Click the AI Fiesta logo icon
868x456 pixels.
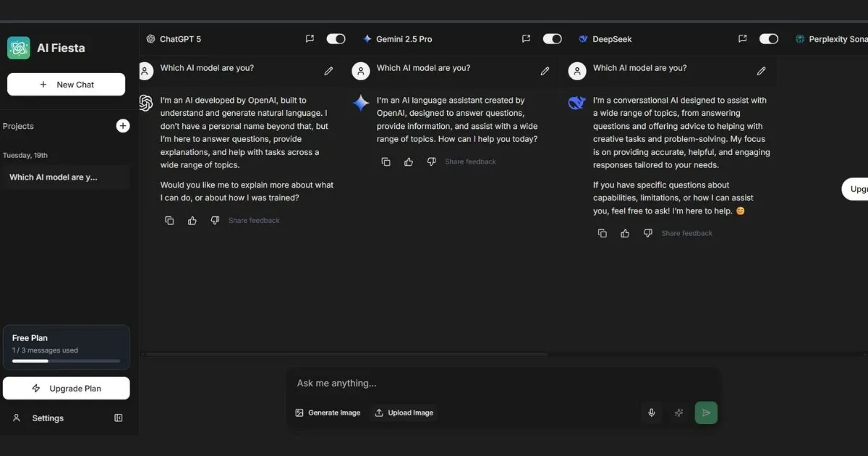coord(19,48)
